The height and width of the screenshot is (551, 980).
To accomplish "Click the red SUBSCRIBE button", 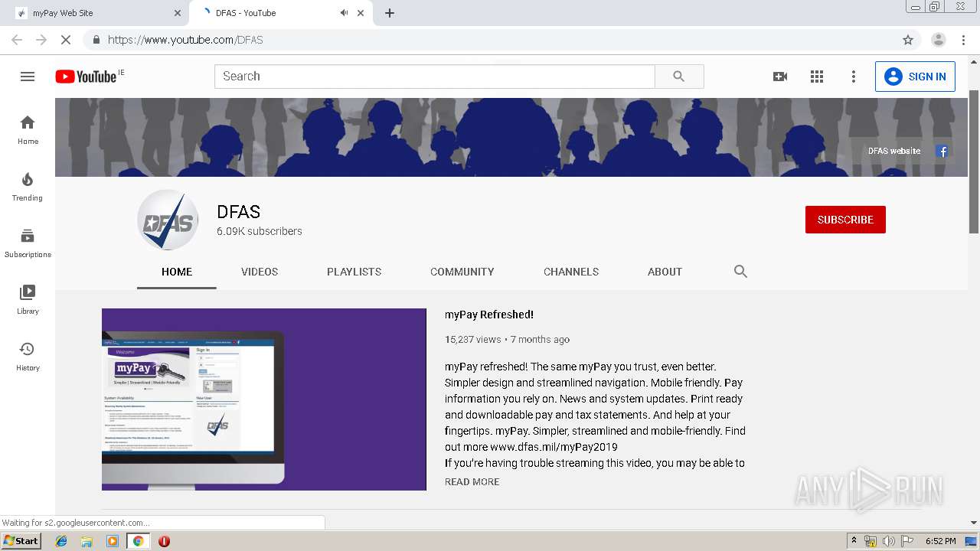I will pyautogui.click(x=845, y=220).
